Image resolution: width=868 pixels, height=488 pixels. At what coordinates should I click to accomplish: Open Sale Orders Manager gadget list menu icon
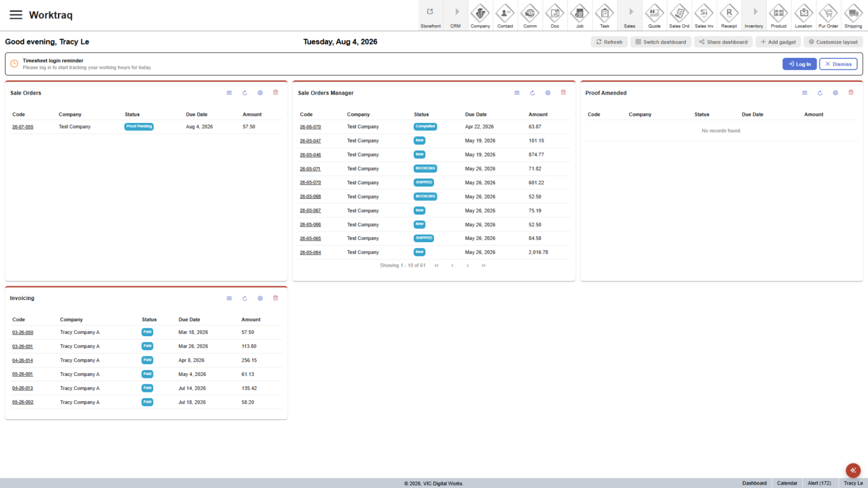coord(517,93)
